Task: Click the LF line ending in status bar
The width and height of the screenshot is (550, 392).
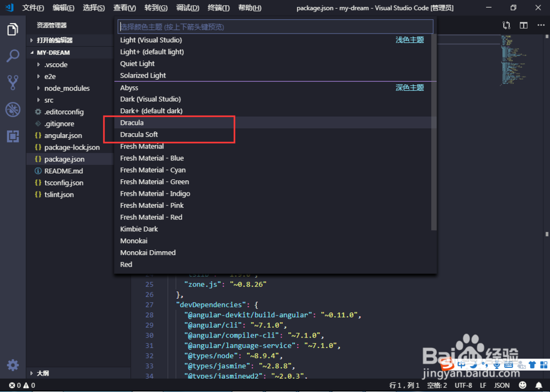Action: pyautogui.click(x=483, y=385)
